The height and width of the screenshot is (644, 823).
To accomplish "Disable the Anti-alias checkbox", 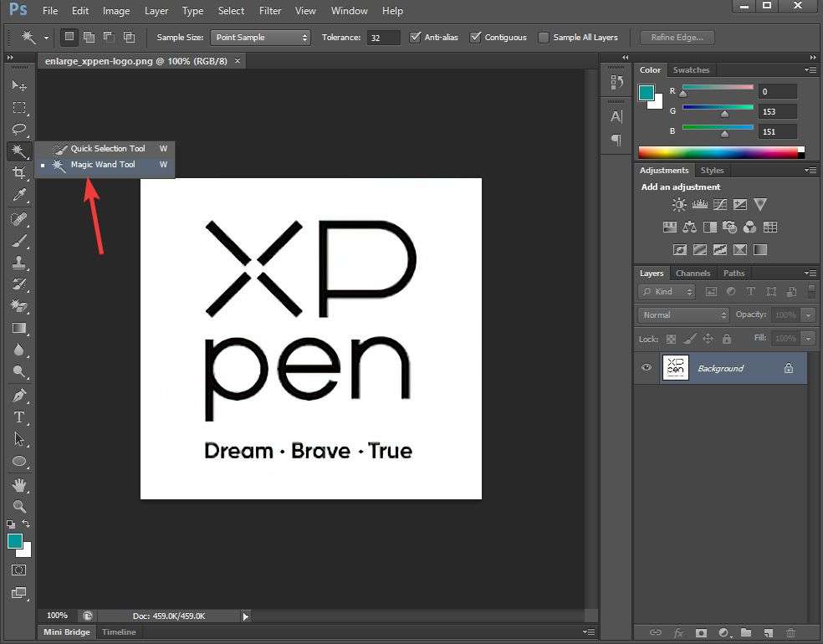I will pyautogui.click(x=416, y=38).
